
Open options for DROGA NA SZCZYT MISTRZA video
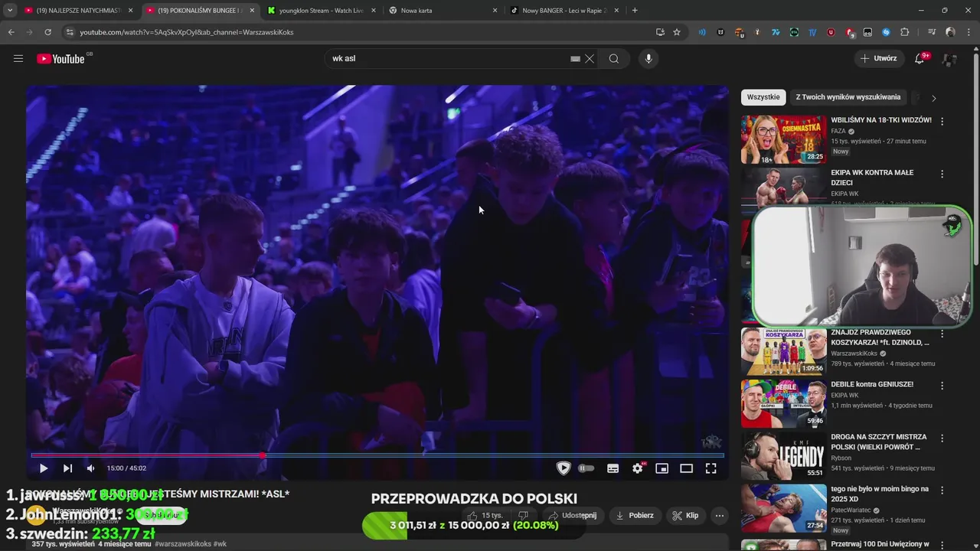[942, 439]
